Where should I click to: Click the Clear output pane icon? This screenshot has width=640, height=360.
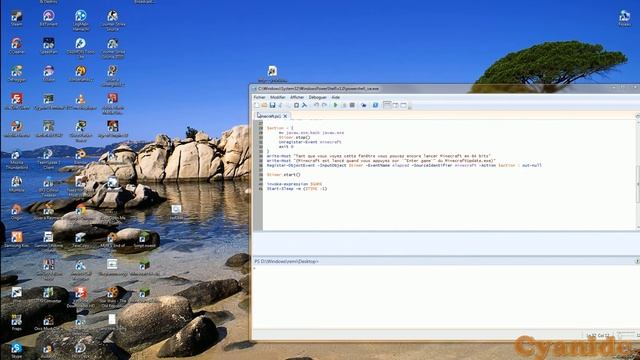304,105
